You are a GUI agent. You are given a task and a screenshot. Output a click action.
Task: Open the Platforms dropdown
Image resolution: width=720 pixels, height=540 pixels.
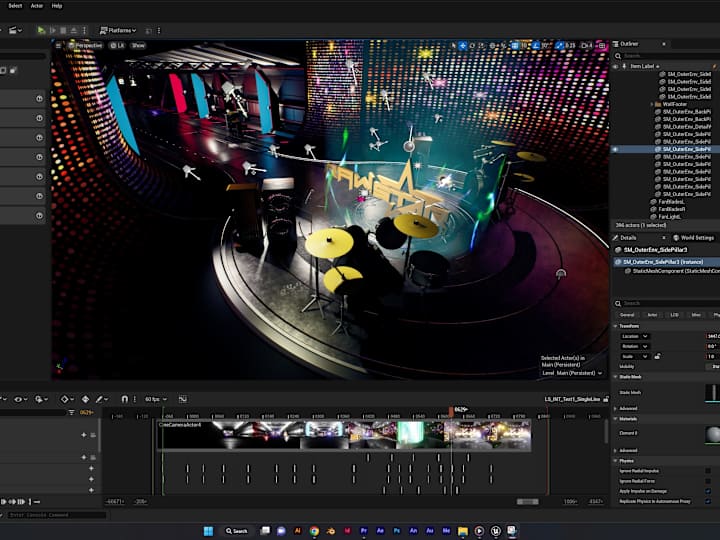[x=118, y=30]
